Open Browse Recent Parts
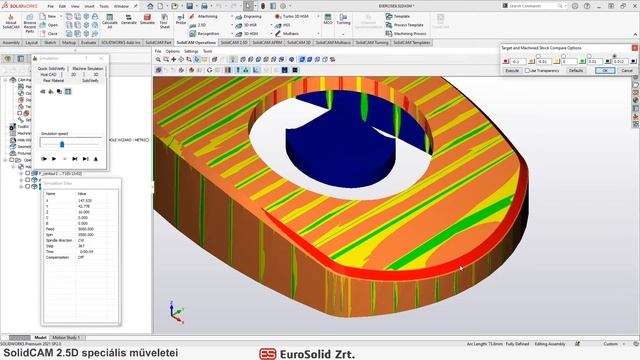640x360 pixels. pos(30,23)
